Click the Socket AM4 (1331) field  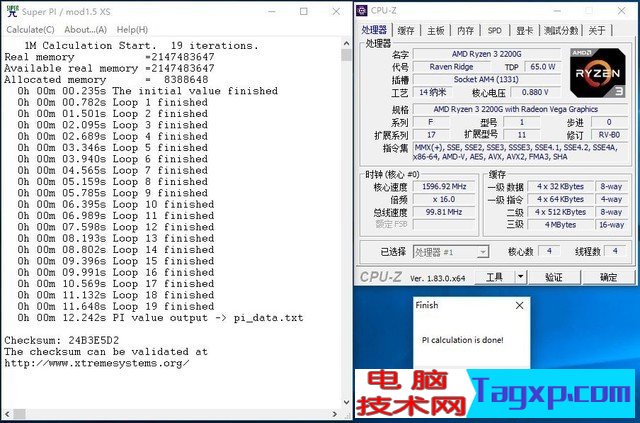[487, 79]
